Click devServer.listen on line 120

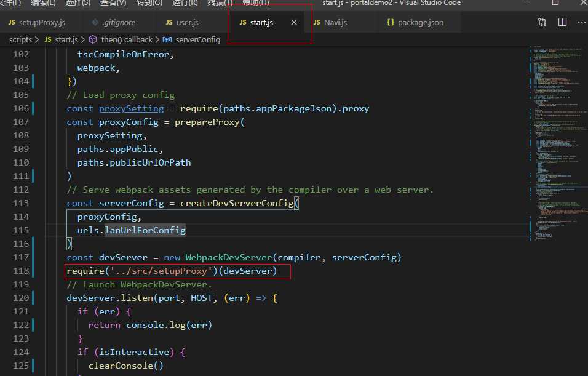point(110,298)
